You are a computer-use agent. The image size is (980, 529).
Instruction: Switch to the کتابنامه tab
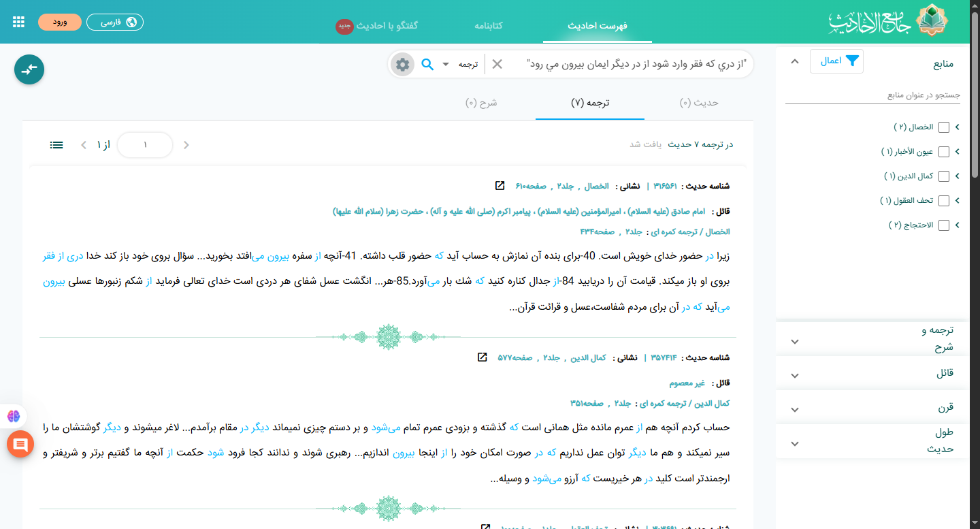489,26
